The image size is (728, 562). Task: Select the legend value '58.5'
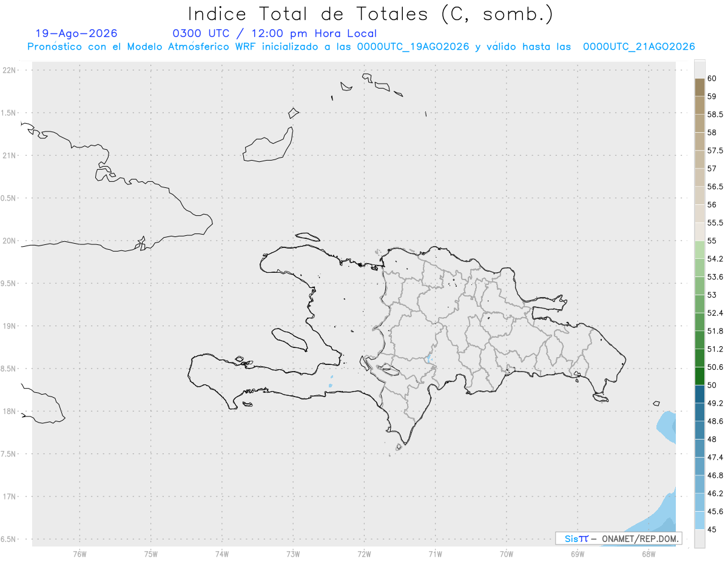715,115
